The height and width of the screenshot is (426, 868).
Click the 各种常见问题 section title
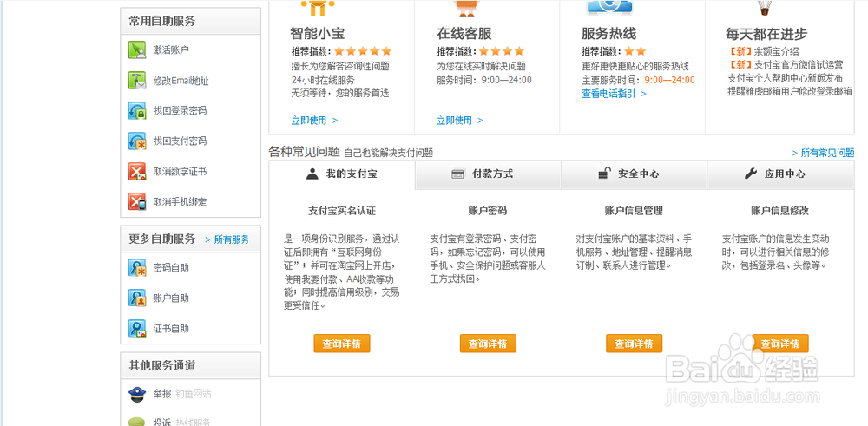304,152
